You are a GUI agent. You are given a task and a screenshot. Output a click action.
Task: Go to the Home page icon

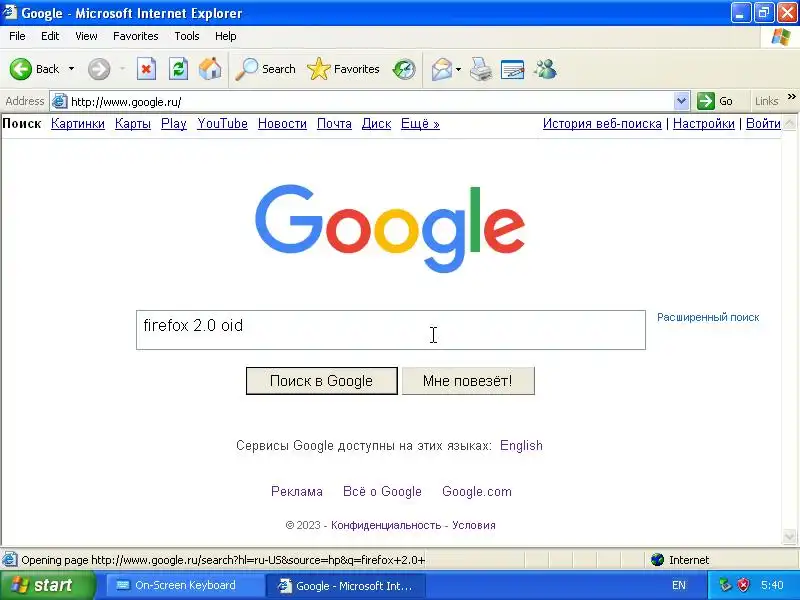click(210, 69)
